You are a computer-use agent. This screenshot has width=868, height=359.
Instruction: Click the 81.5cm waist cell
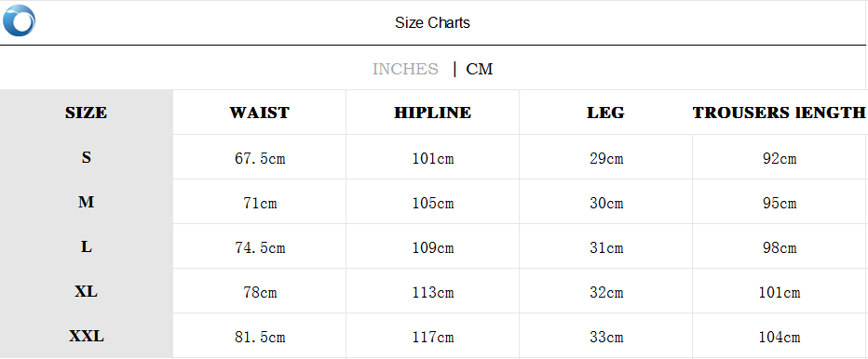point(260,338)
